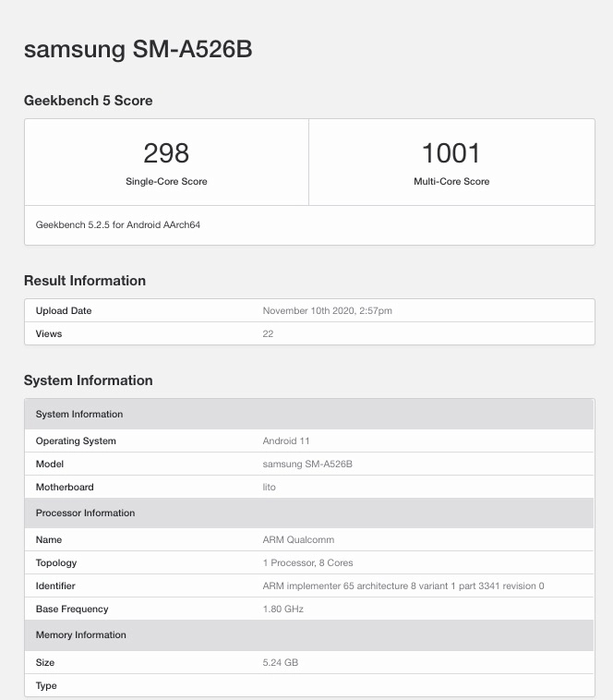
Task: Click the samsung SM-A526B model value
Action: [307, 465]
